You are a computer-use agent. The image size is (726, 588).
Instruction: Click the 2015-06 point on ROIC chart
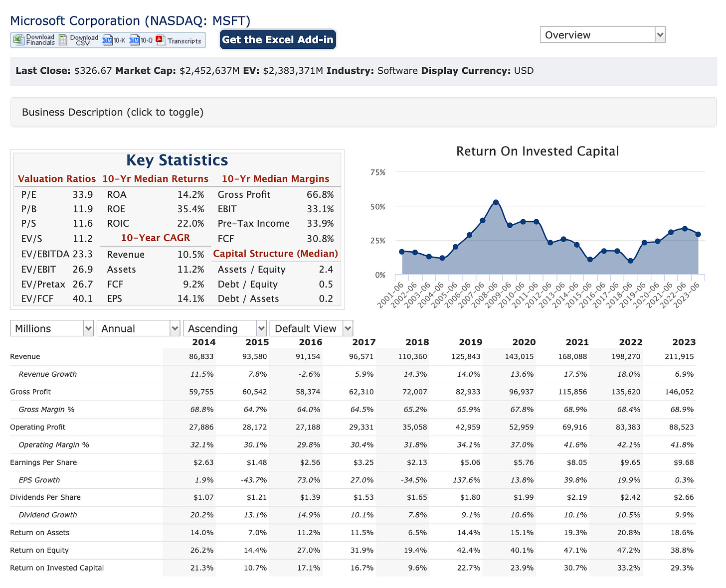590,259
